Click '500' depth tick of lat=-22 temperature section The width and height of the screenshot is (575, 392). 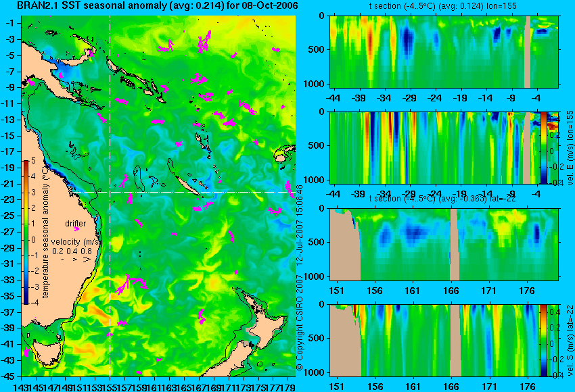click(317, 242)
